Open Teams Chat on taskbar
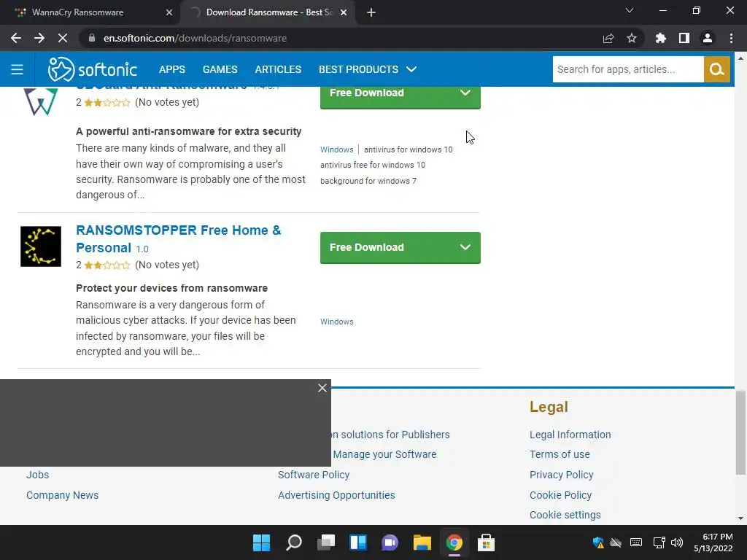Viewport: 747px width, 560px height. [x=390, y=542]
